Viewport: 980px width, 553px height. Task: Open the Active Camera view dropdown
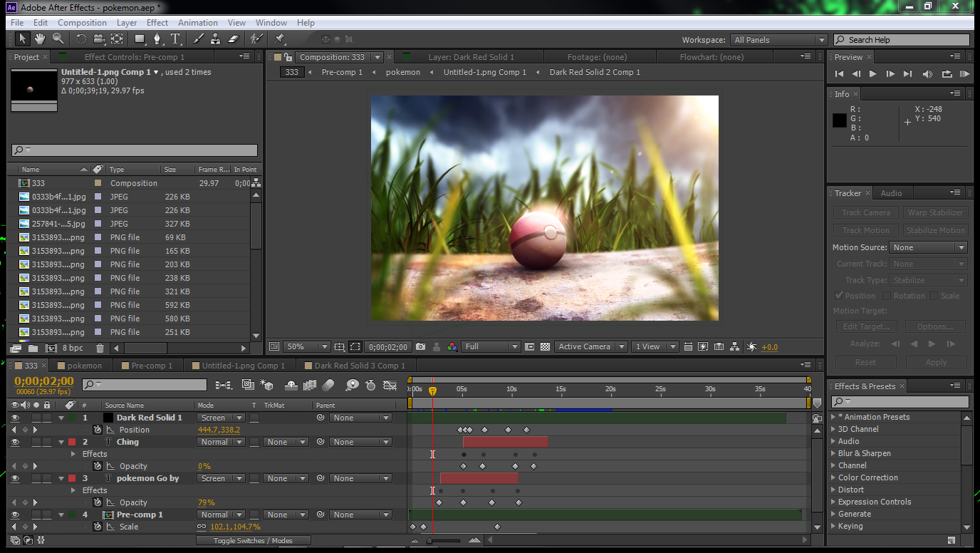coord(591,347)
